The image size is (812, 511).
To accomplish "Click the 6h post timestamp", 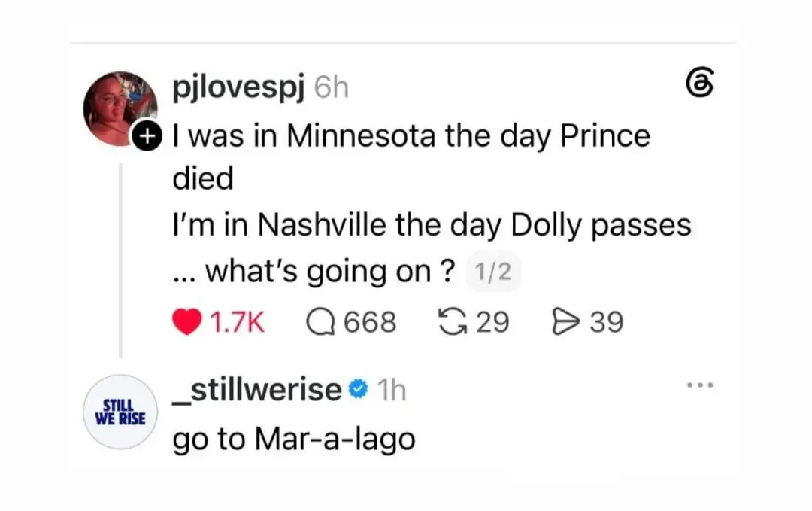I will pyautogui.click(x=332, y=87).
